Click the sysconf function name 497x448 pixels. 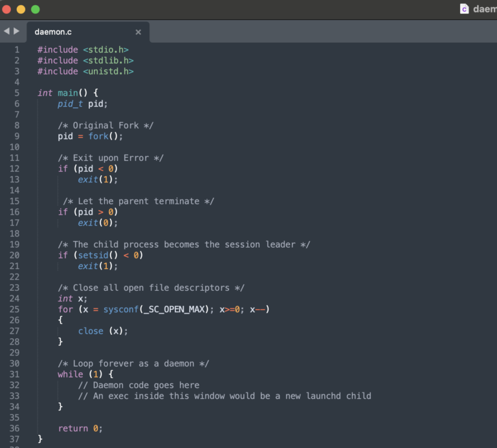click(x=121, y=309)
